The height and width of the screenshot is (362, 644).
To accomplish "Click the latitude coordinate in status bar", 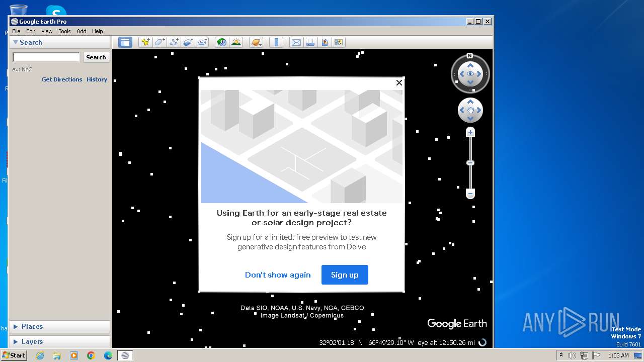I will [x=341, y=342].
